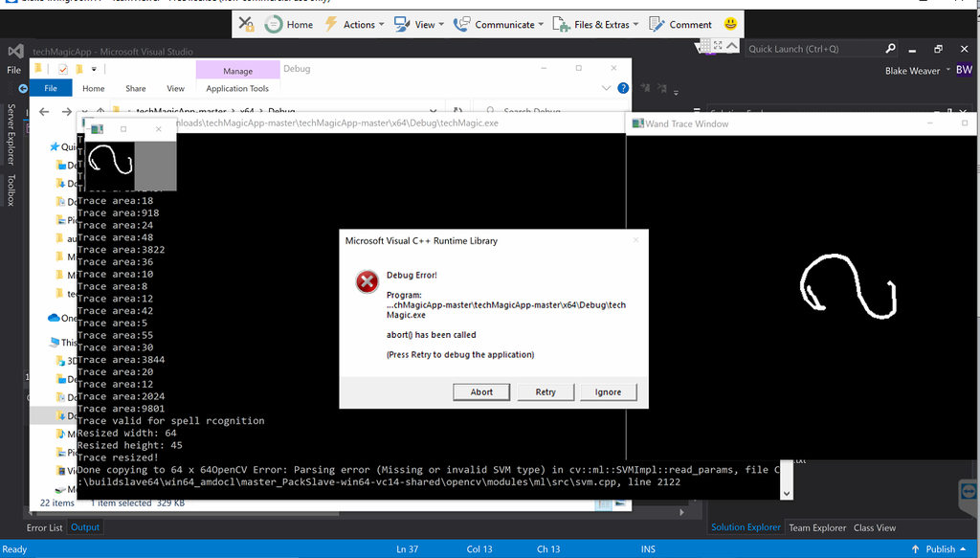Click the Quick access star icon in Explorer
The height and width of the screenshot is (558, 980).
tap(55, 146)
